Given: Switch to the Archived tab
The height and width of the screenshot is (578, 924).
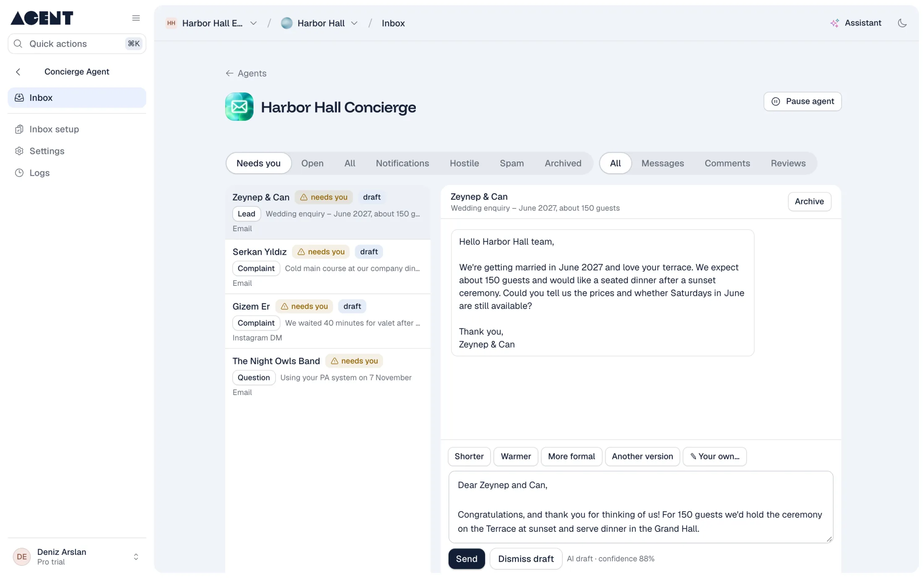Looking at the screenshot, I should click(x=563, y=163).
